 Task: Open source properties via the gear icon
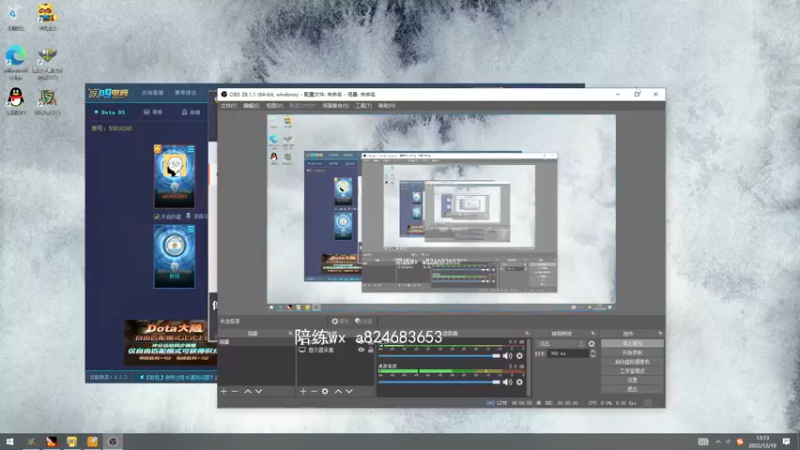click(325, 391)
